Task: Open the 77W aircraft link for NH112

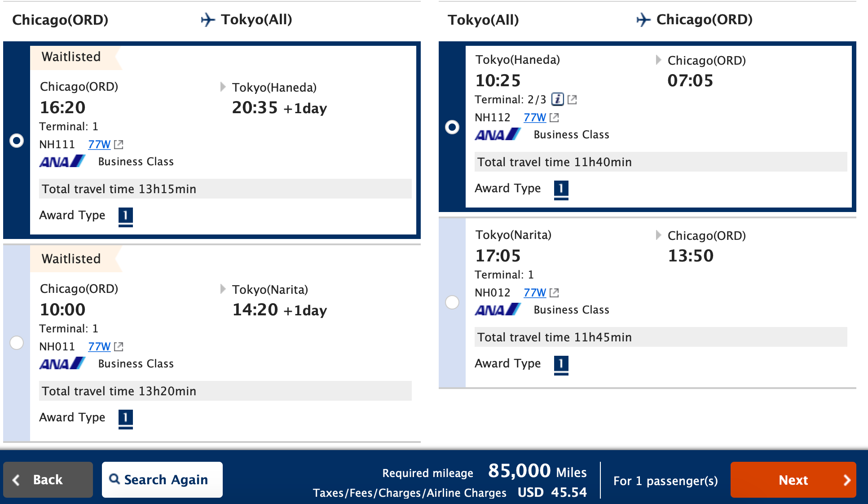Action: (x=534, y=118)
